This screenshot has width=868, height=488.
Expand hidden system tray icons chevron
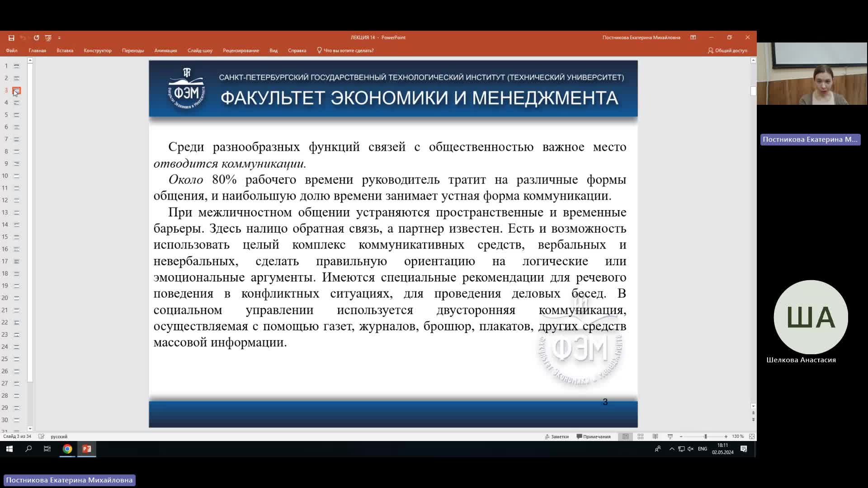(672, 449)
